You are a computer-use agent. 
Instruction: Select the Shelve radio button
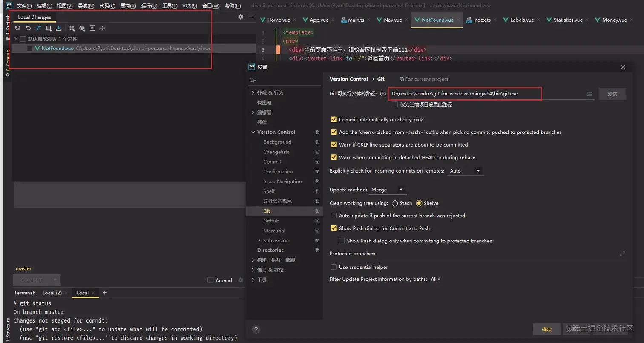(419, 203)
